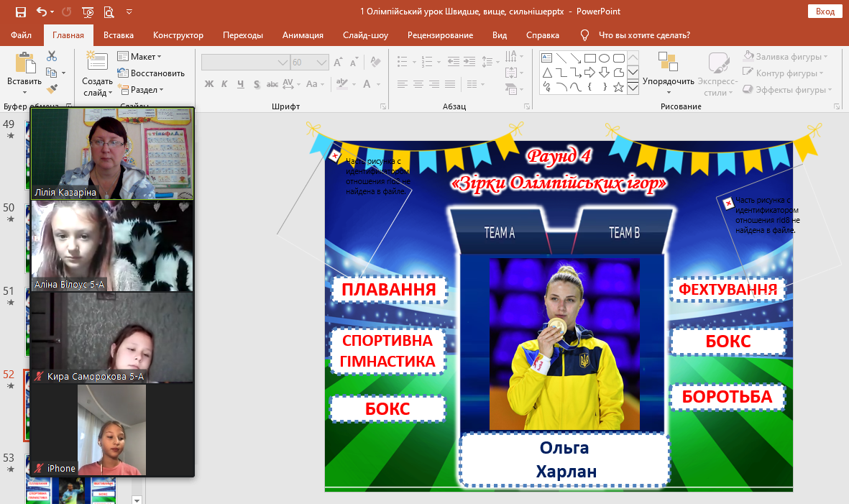Choose the right block arrow shape
849x504 pixels.
[590, 73]
